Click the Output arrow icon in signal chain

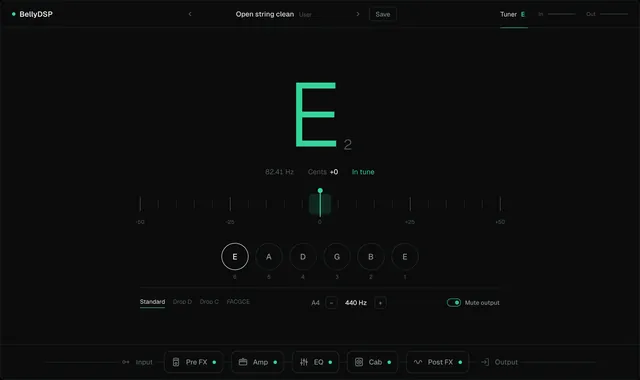pyautogui.click(x=485, y=362)
